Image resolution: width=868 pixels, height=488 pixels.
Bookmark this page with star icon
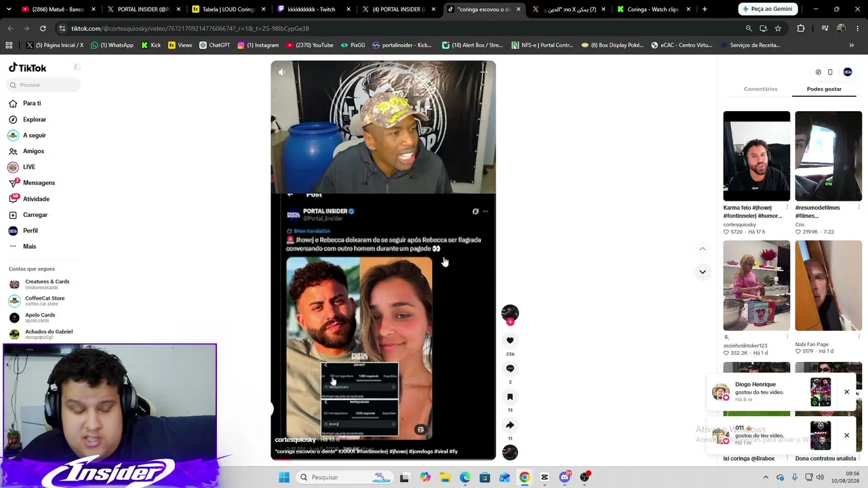[778, 28]
